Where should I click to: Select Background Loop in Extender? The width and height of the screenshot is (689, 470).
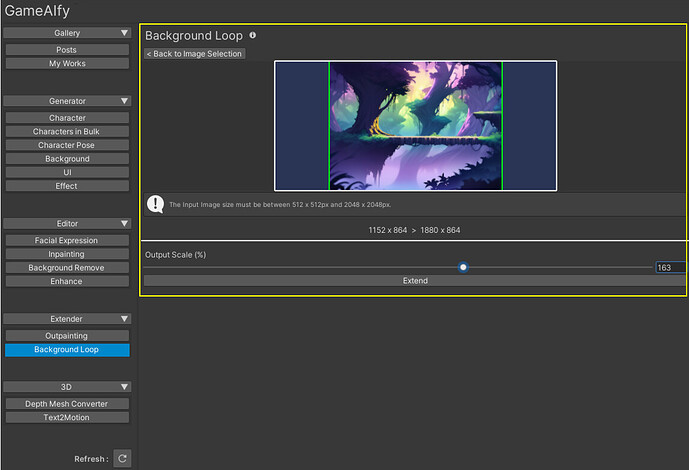tap(67, 350)
